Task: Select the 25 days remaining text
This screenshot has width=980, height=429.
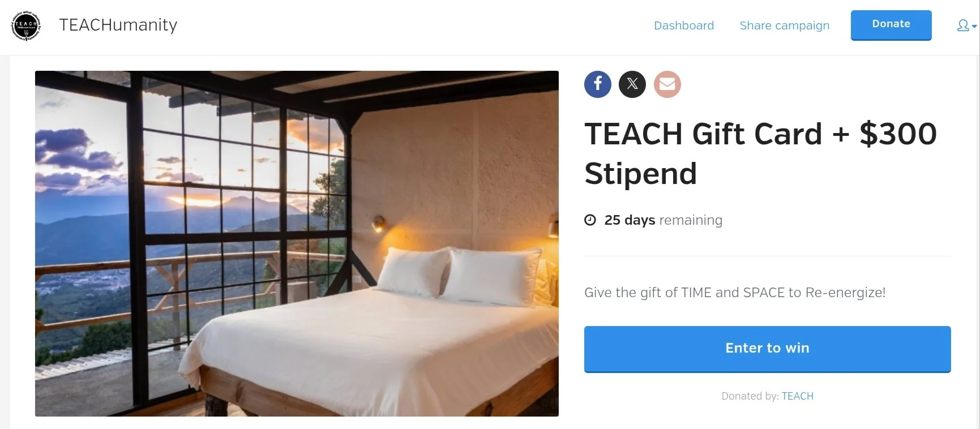Action: (x=664, y=220)
